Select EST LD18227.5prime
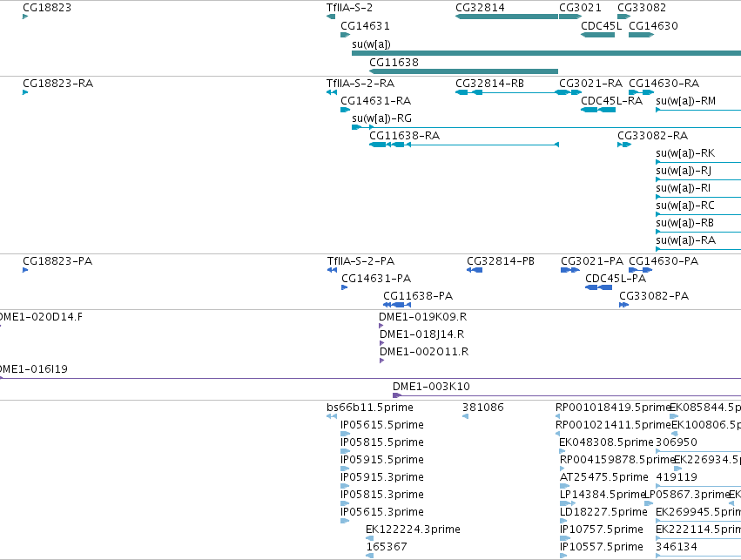 [603, 512]
